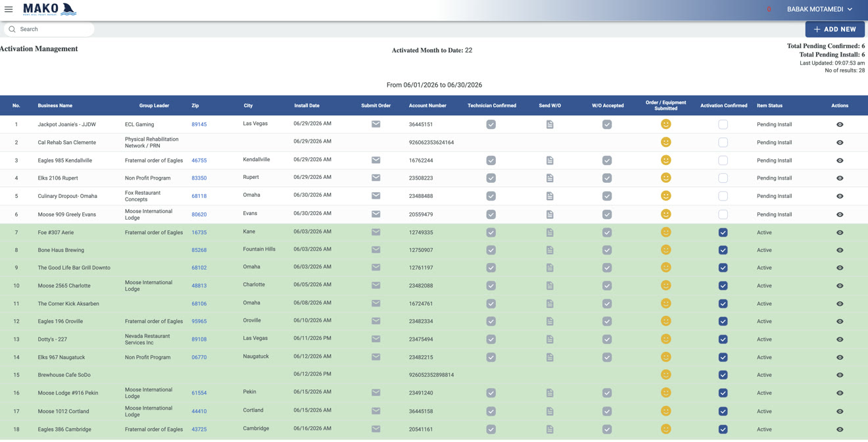Click the submit order envelope for Jackpot Joanie's
The image size is (868, 442).
376,124
